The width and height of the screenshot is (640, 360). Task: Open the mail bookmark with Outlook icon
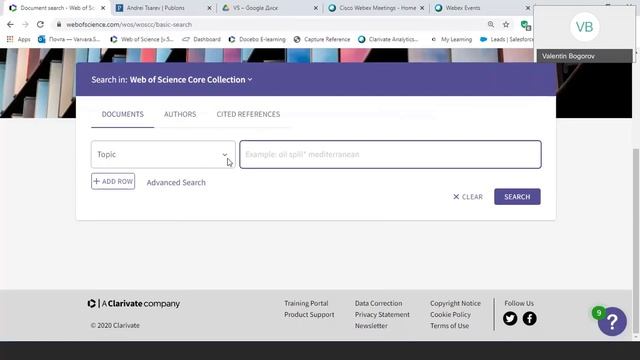click(x=69, y=39)
